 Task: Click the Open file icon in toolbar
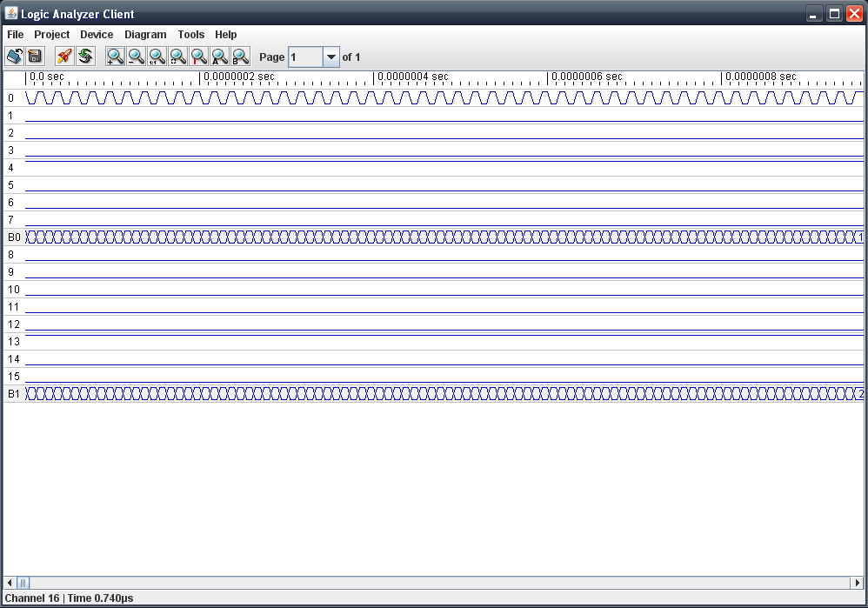pyautogui.click(x=15, y=56)
